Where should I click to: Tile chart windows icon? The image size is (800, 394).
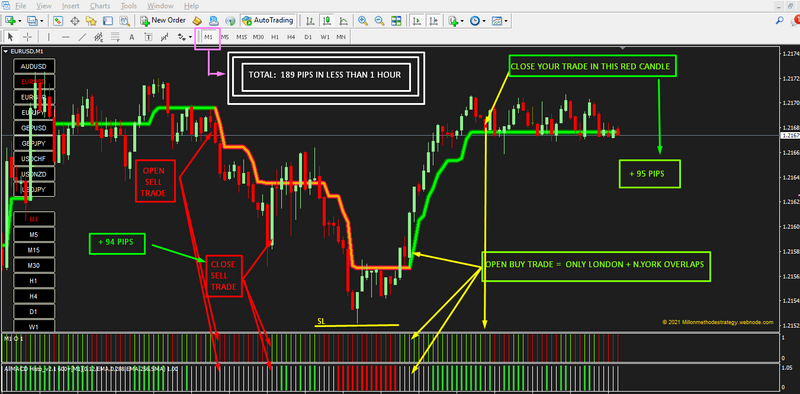(x=396, y=21)
